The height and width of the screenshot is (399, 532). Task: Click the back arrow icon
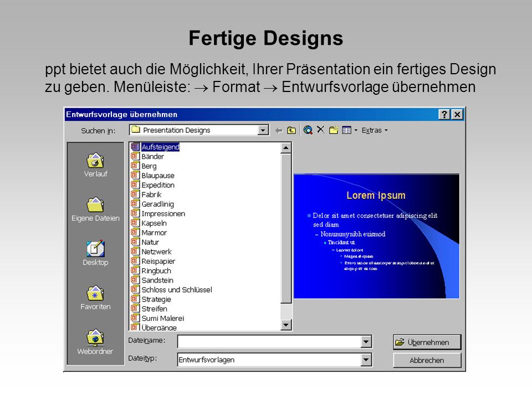279,130
